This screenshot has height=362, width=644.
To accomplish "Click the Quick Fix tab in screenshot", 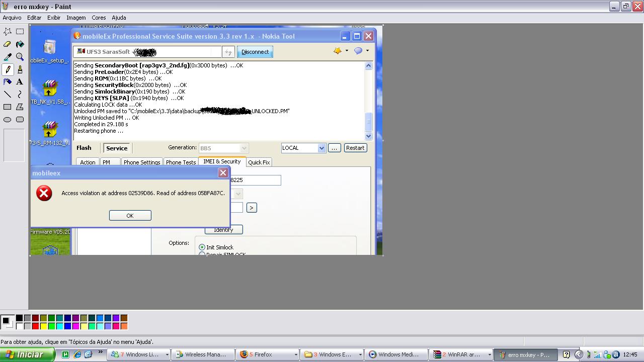I will coord(259,162).
